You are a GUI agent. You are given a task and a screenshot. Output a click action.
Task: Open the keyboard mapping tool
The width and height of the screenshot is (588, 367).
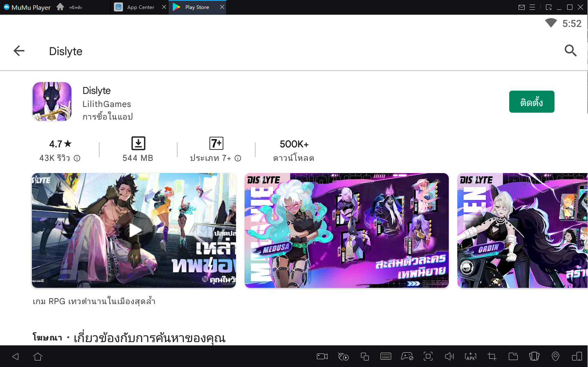pyautogui.click(x=386, y=356)
